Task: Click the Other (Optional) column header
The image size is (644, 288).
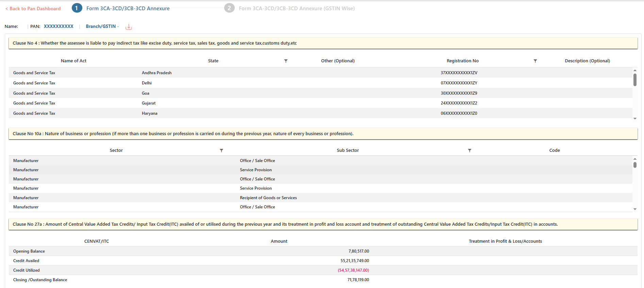Action: [338, 61]
